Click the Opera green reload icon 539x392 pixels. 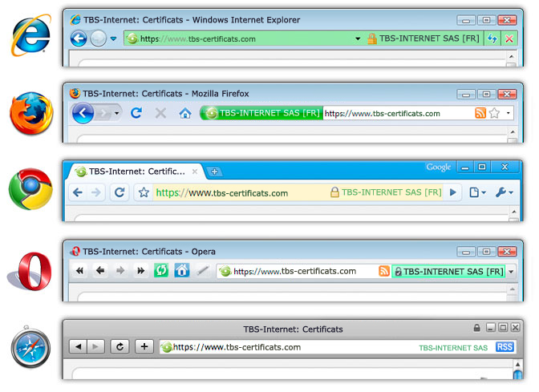(x=160, y=271)
